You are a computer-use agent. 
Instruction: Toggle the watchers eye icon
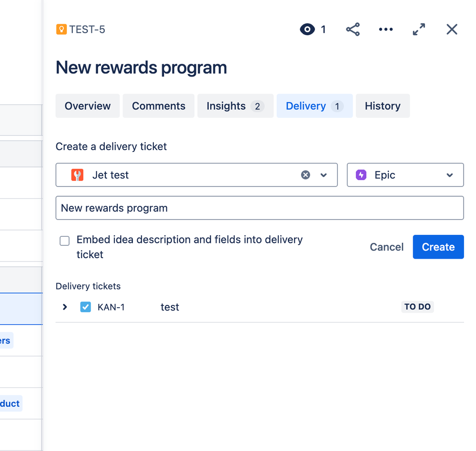307,30
